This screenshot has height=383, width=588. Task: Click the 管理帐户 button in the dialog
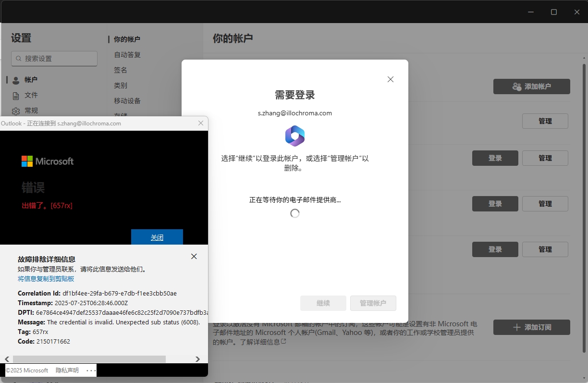[x=373, y=303]
